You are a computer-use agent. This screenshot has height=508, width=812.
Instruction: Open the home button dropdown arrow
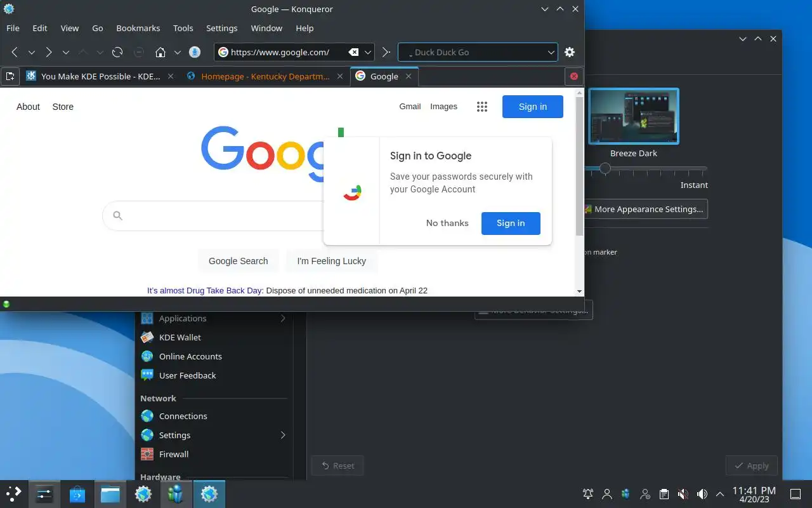pos(178,52)
